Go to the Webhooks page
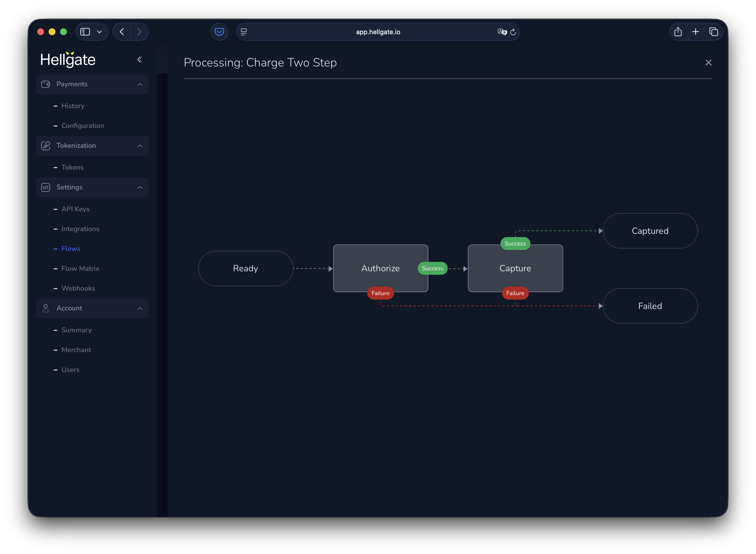 point(78,288)
